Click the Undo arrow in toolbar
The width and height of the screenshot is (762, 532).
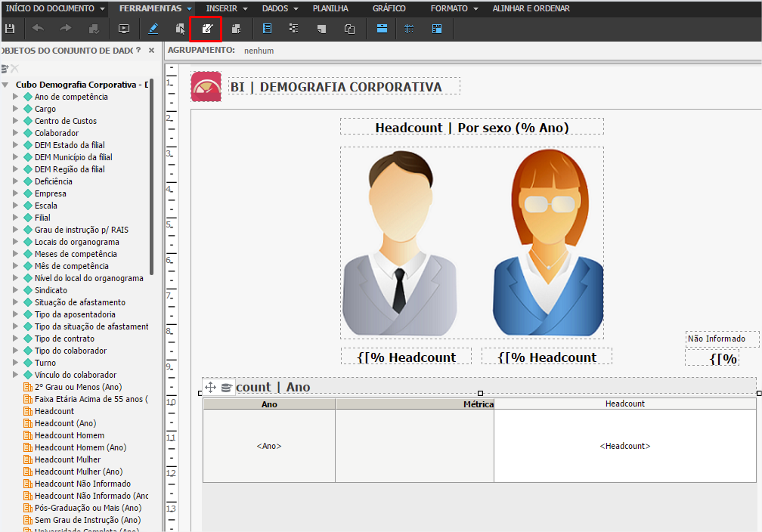(x=38, y=29)
